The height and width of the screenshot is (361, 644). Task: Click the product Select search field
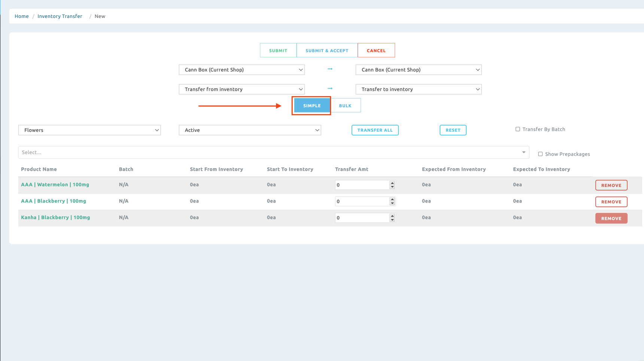[270, 152]
